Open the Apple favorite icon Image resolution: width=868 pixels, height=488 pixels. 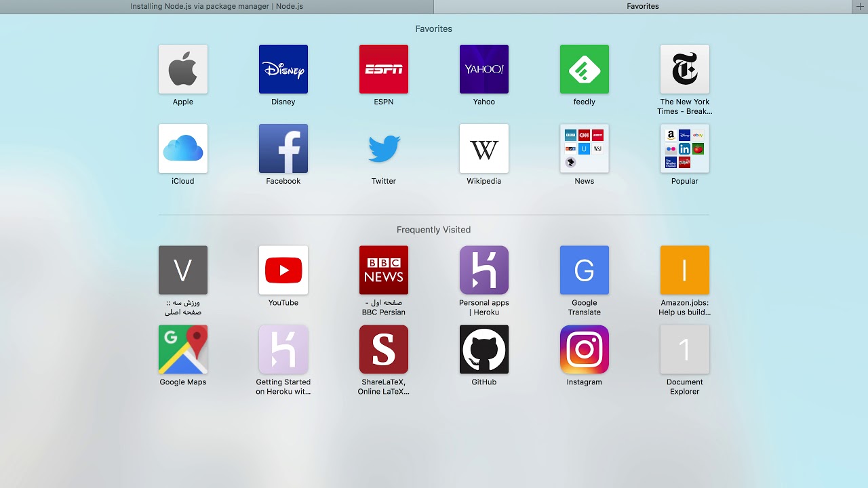click(183, 69)
